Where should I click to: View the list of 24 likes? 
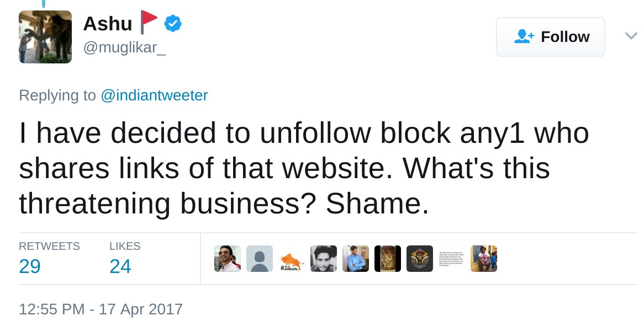[x=120, y=266]
